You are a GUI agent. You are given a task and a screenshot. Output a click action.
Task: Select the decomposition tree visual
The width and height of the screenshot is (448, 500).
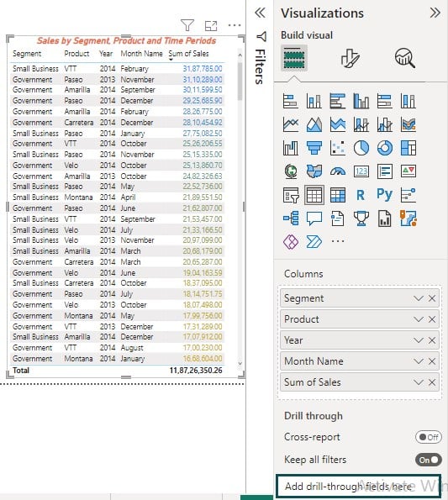(291, 218)
